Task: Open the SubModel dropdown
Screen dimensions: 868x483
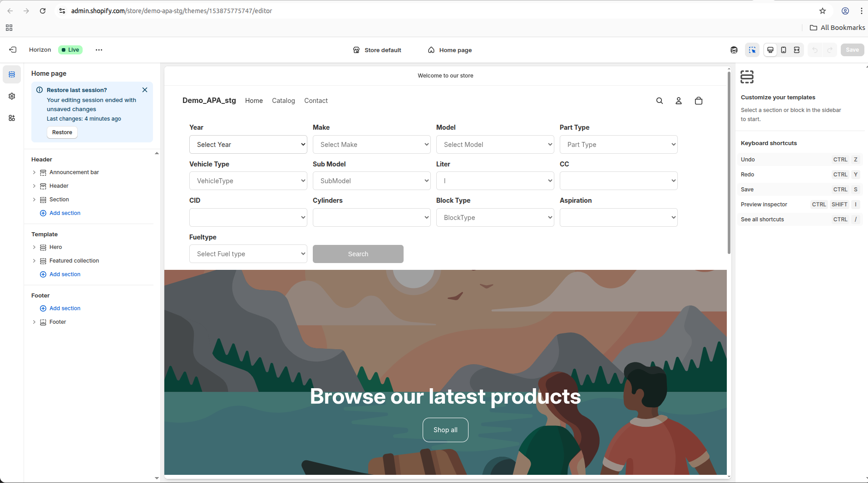Action: click(x=372, y=181)
